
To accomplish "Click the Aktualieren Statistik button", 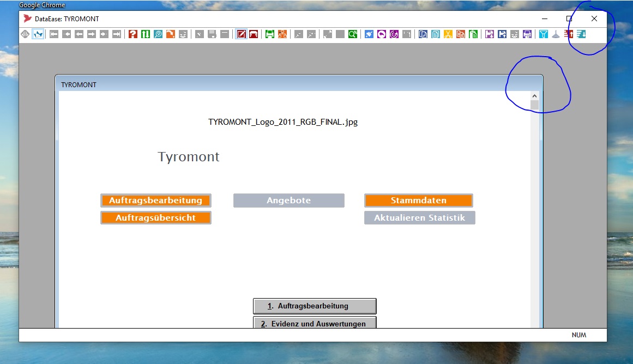I will pos(419,217).
